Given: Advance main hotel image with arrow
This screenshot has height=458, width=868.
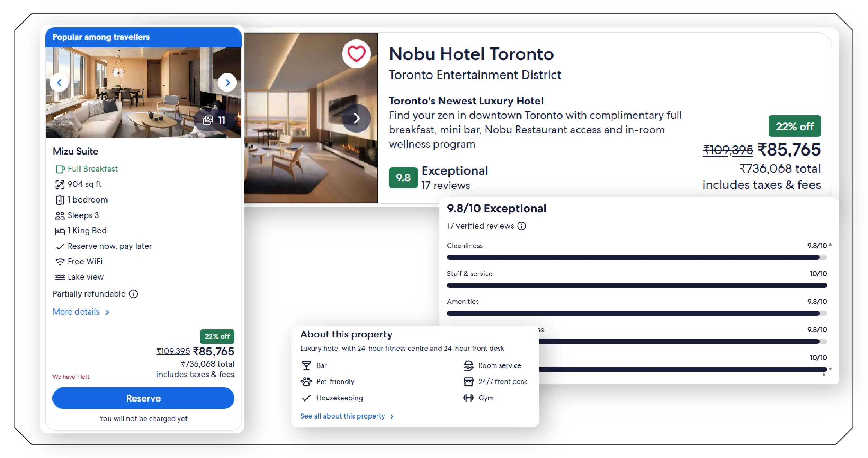Looking at the screenshot, I should [356, 118].
